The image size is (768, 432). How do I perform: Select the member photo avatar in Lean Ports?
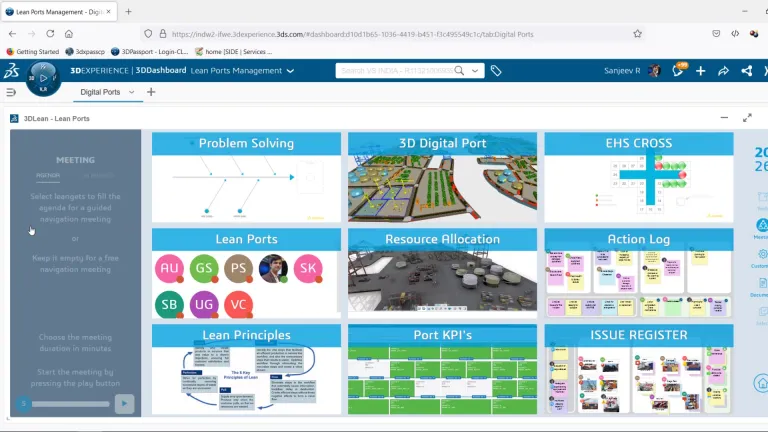tap(273, 268)
